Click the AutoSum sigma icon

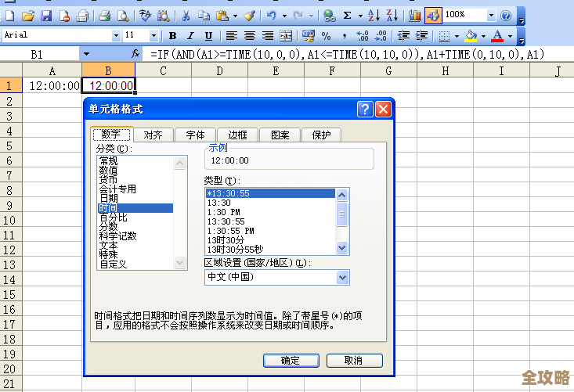coord(348,15)
